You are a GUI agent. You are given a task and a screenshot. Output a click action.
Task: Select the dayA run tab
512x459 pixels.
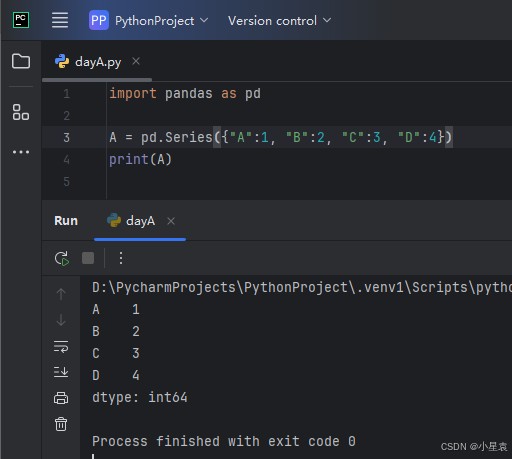point(131,221)
